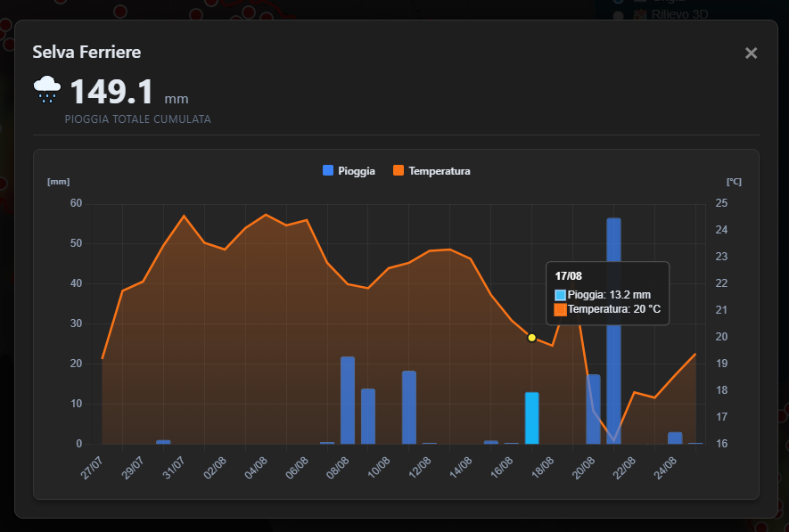The width and height of the screenshot is (789, 532).
Task: Click the "10/08" date label
Action: point(378,468)
